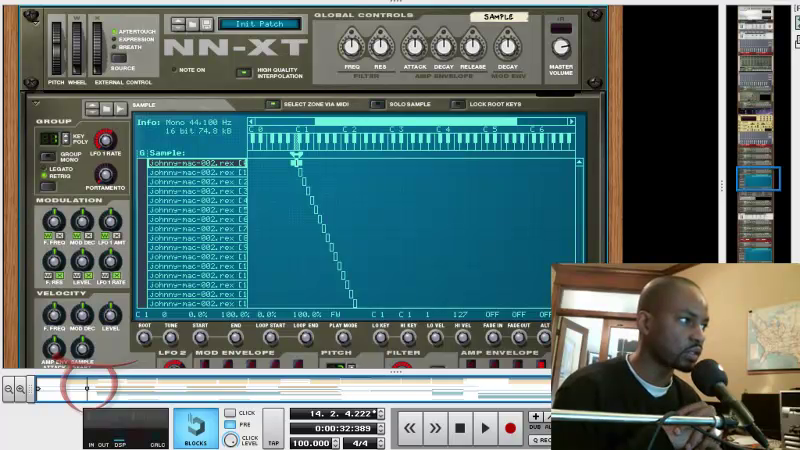800x450 pixels.
Task: Edit the tempo 100.000 field
Action: click(x=311, y=443)
